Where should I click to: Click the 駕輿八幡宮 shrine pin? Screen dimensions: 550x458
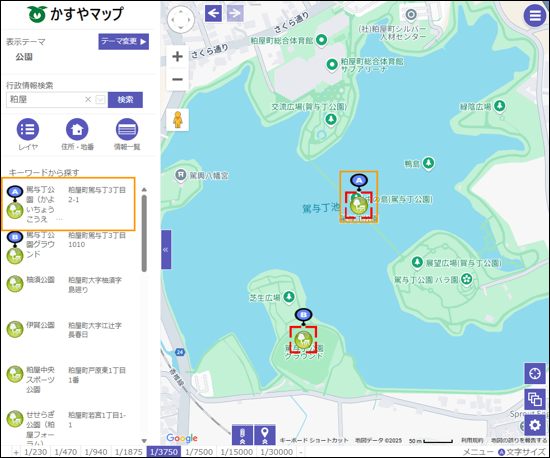181,175
